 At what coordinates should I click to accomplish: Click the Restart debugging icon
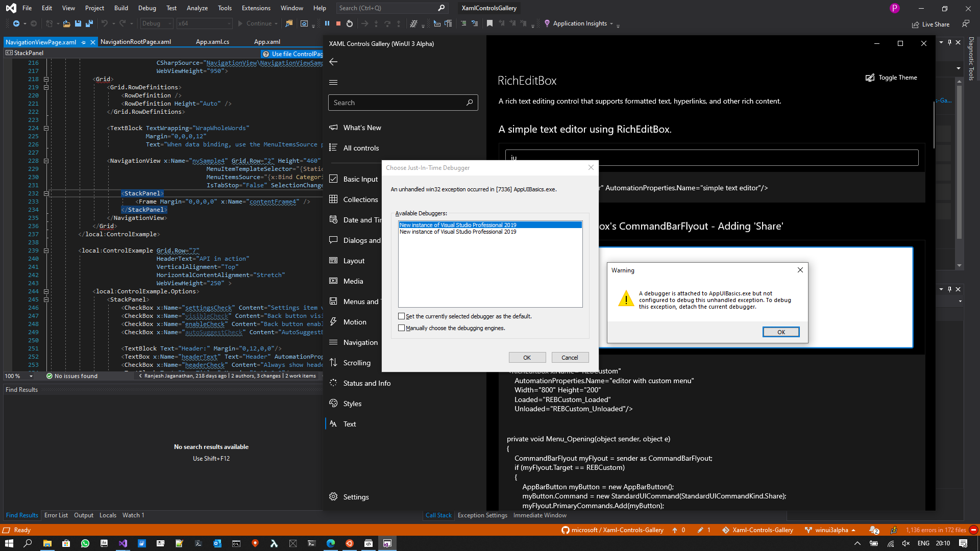point(350,23)
